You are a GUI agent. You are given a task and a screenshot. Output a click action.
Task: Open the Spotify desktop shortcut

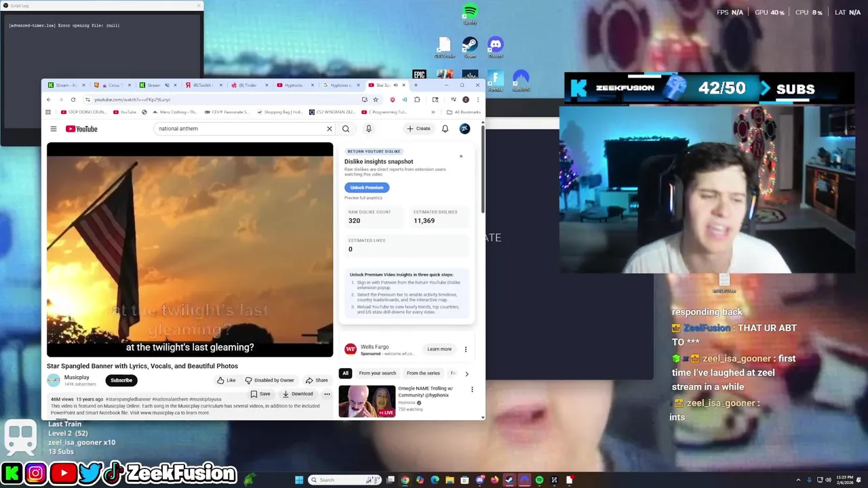(x=470, y=14)
